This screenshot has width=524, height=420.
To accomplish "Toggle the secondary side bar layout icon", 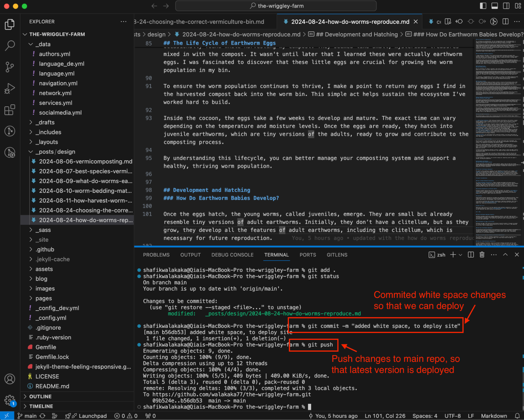I will click(506, 6).
